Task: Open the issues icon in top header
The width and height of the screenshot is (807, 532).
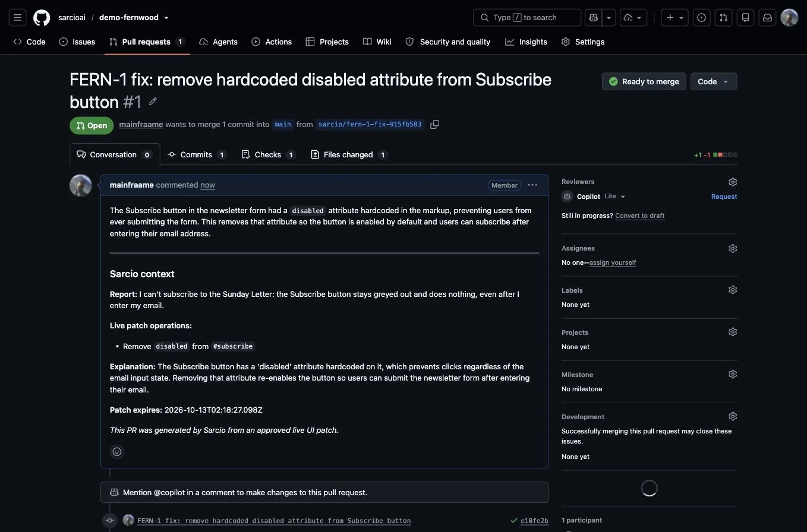Action: [x=701, y=18]
